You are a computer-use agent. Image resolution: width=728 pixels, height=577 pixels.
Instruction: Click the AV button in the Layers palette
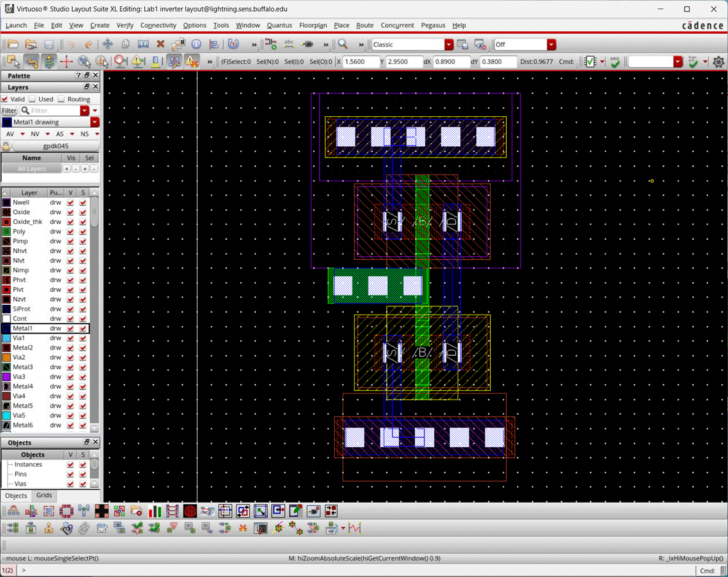point(10,133)
